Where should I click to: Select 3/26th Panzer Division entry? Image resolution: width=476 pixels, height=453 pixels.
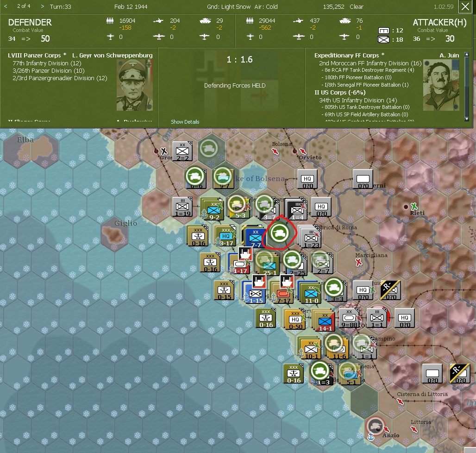[48, 70]
